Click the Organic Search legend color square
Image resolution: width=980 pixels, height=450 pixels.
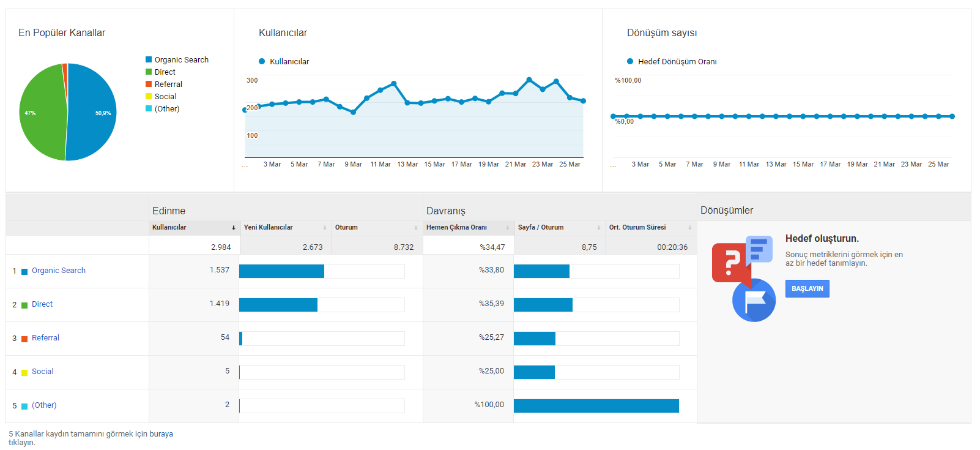(149, 59)
